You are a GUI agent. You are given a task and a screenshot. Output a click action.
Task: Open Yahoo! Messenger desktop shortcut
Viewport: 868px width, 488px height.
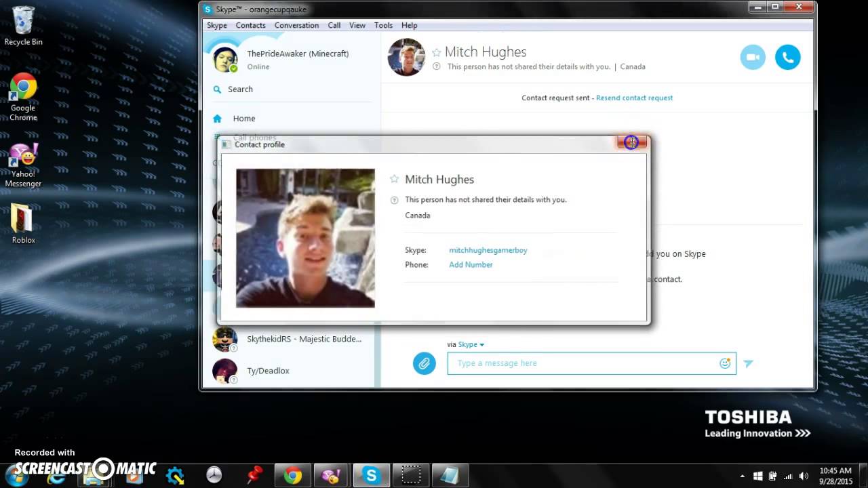(x=23, y=165)
